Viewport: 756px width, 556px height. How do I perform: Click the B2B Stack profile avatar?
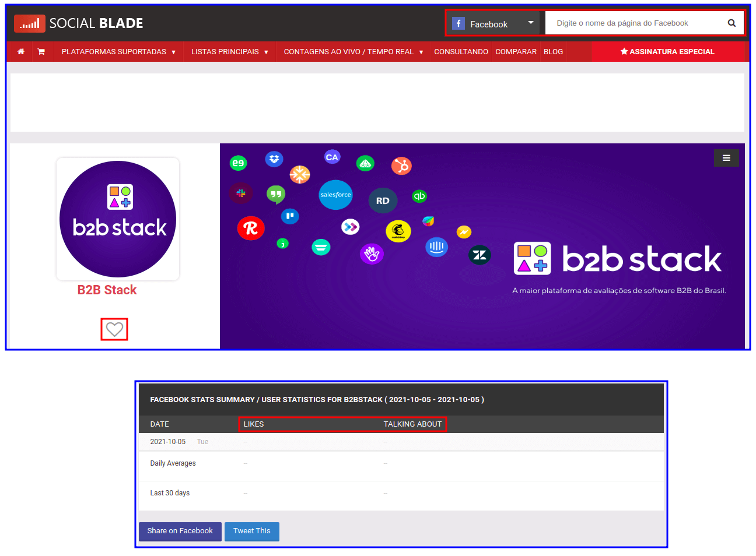[x=117, y=219]
